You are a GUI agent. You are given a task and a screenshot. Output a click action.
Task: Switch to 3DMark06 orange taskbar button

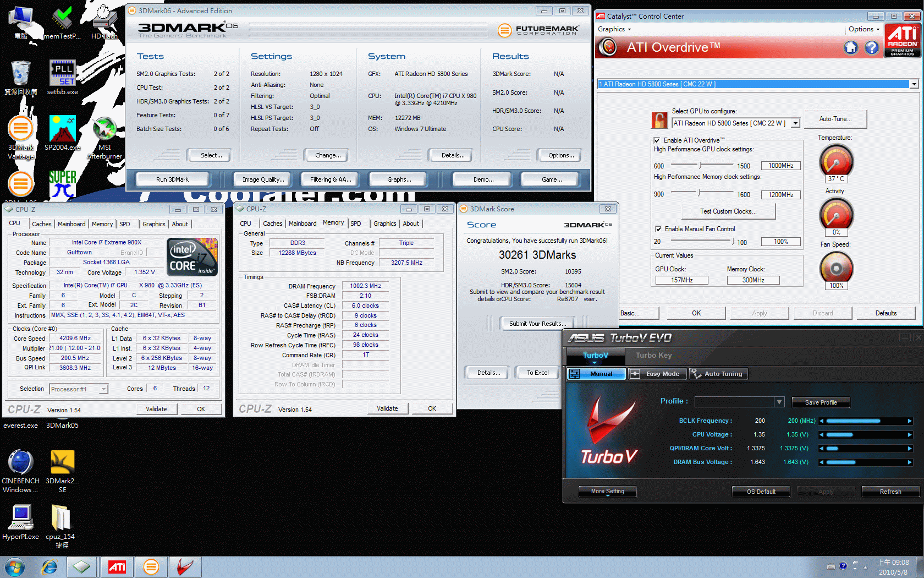pyautogui.click(x=151, y=567)
